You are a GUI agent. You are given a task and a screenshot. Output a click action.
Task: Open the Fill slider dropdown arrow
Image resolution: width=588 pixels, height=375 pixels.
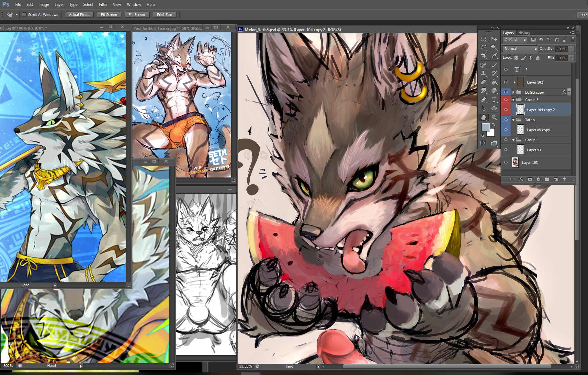tap(571, 58)
